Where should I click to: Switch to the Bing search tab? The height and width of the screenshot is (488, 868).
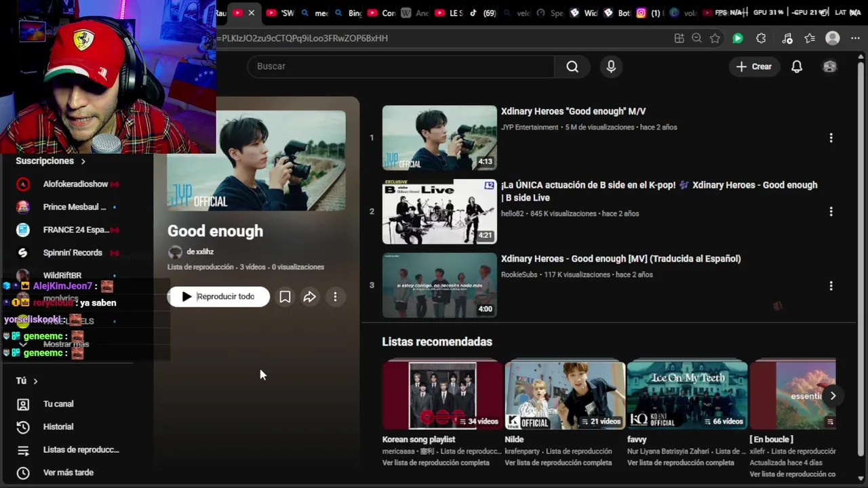point(348,13)
